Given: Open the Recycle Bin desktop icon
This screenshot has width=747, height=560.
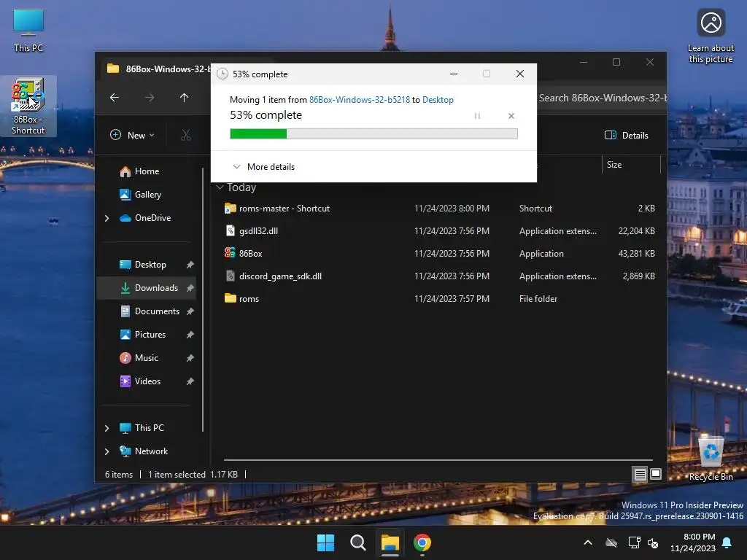Looking at the screenshot, I should 711,458.
